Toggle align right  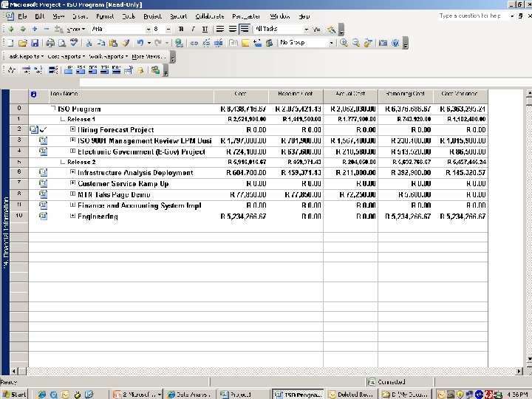click(245, 29)
